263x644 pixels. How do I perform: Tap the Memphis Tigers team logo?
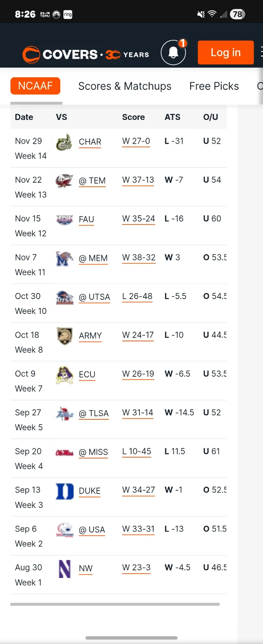[64, 258]
